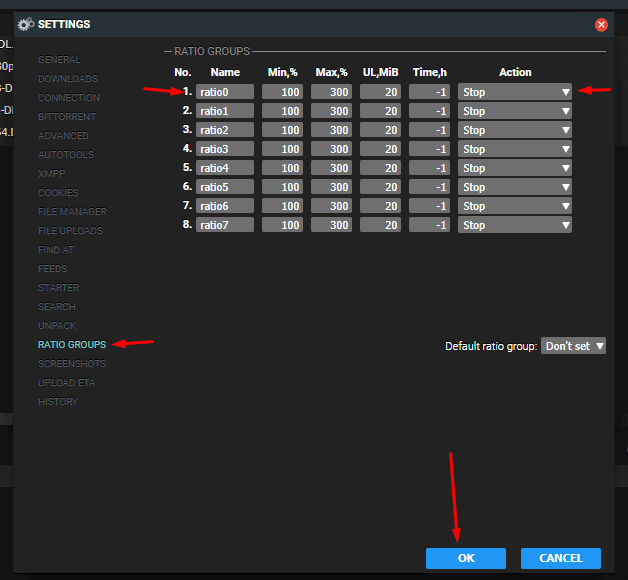The image size is (628, 580).
Task: Open the Default ratio group dropdown
Action: coord(573,346)
